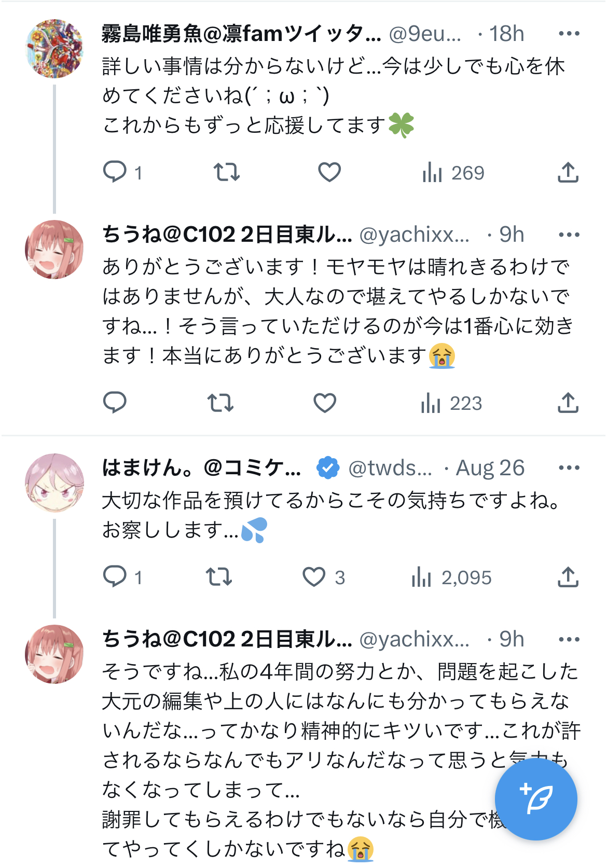Viewport: 607px width, 868px height.
Task: Share the 霧島唯勇魚 tweet
Action: tap(568, 172)
